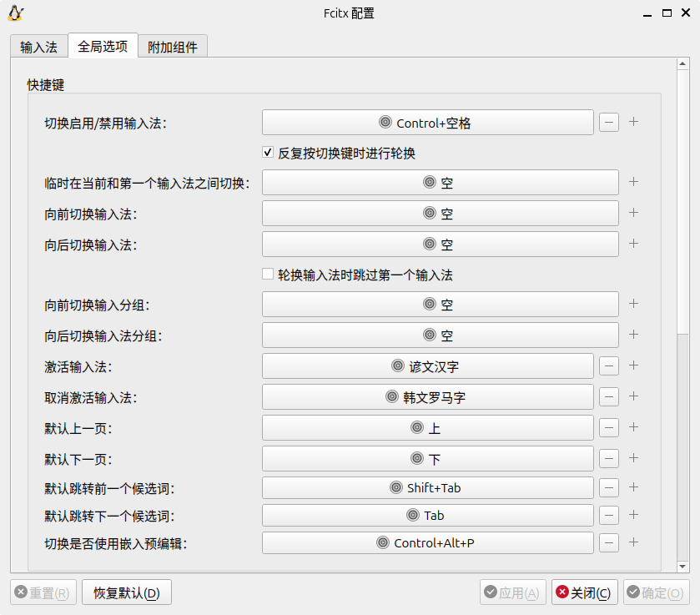Enable 轮换输入法时跳过第一个输入法 checkbox
The height and width of the screenshot is (615, 700).
(268, 274)
